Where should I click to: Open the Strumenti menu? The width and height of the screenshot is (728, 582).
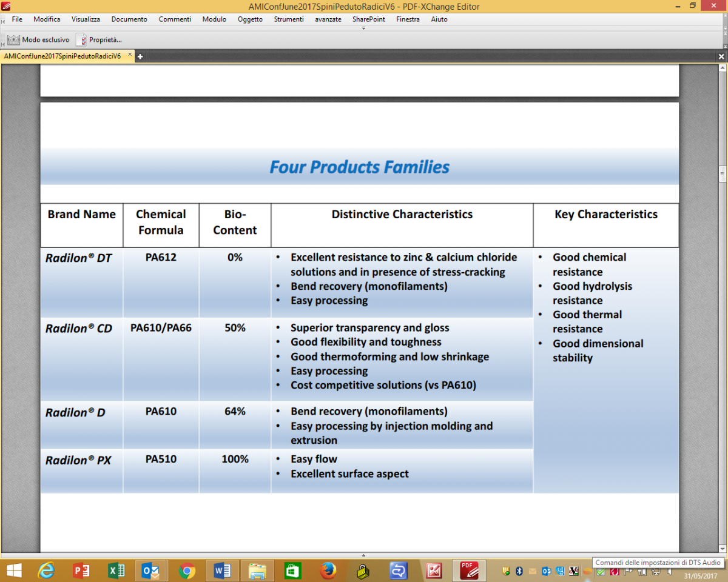point(289,19)
